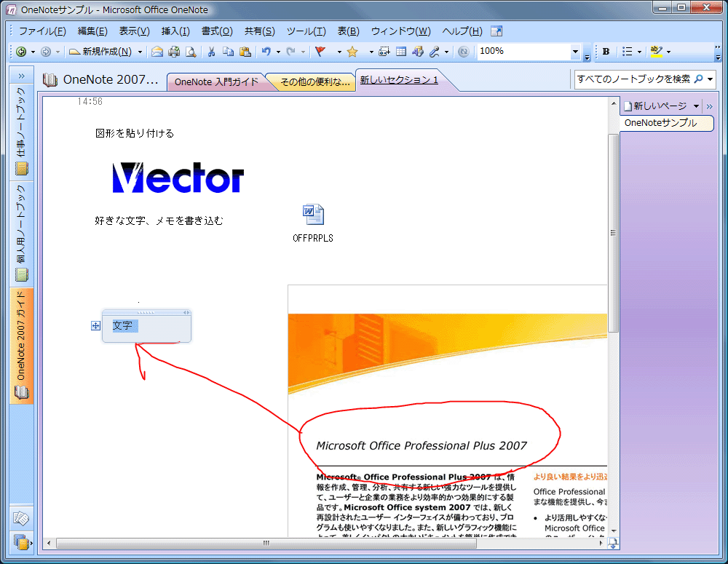This screenshot has height=564, width=728.
Task: Select the 新しいセクション 1 tab
Action: 399,80
